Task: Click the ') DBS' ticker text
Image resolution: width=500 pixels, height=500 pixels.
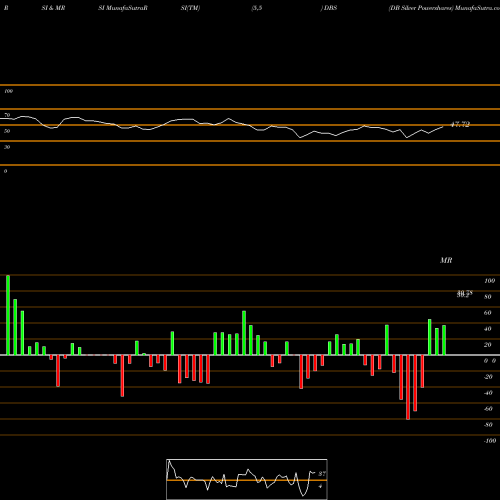Action: pos(329,8)
